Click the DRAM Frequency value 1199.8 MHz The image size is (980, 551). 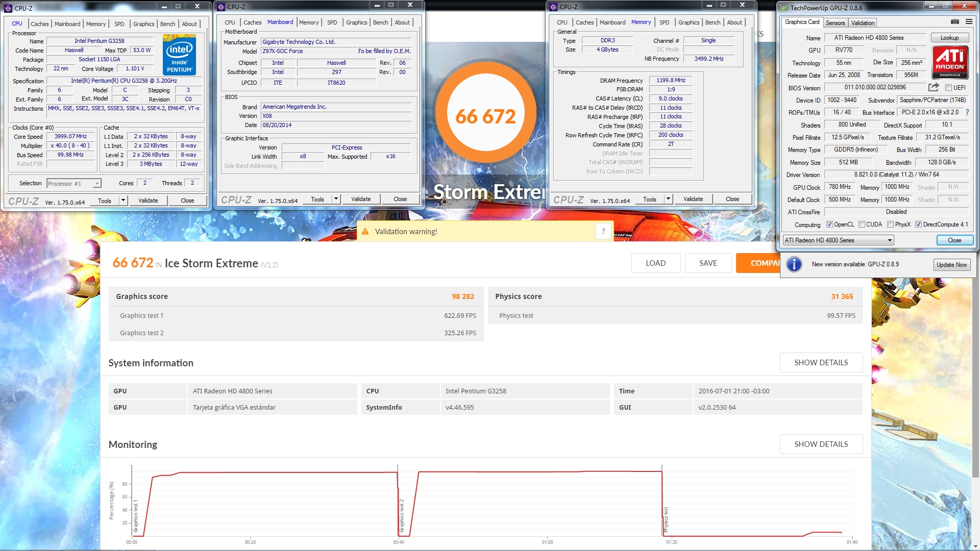point(671,81)
